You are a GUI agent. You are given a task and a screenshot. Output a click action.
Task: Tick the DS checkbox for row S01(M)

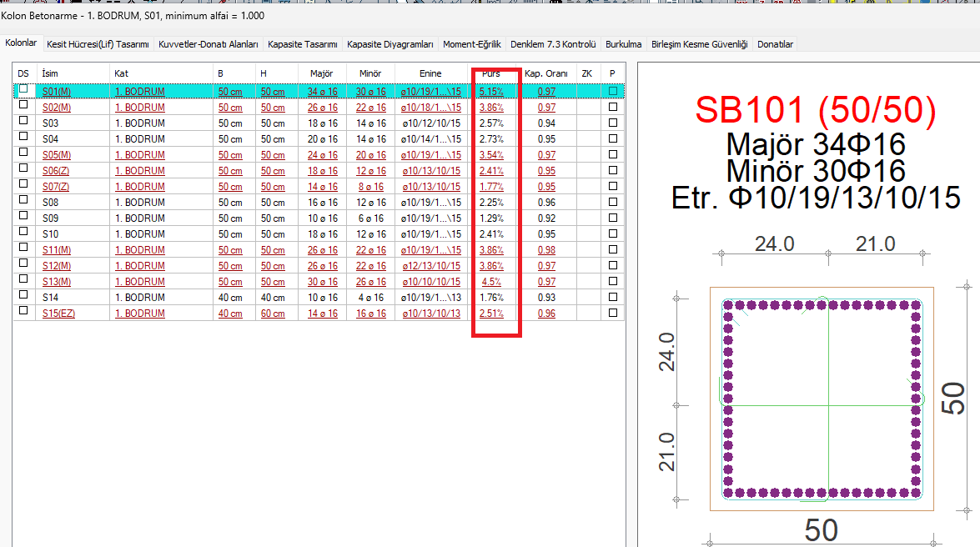point(23,89)
